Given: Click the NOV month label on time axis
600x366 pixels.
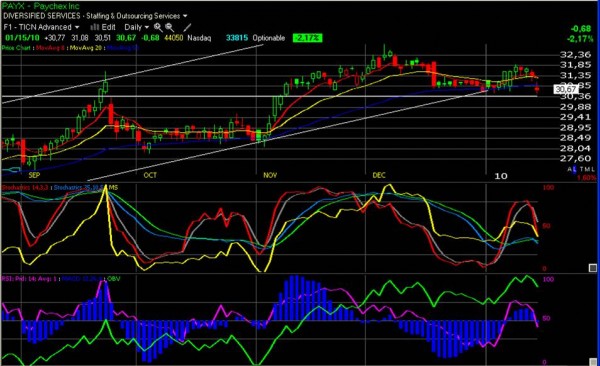Looking at the screenshot, I should pyautogui.click(x=270, y=175).
